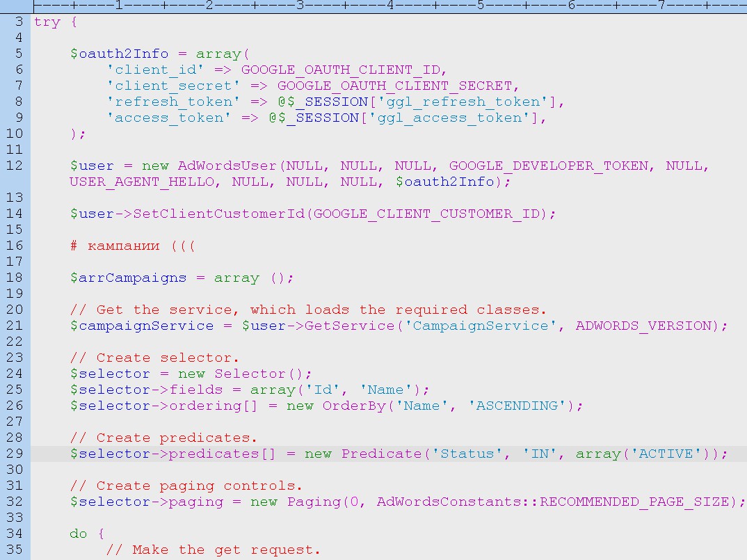Click line number 12 in the gutter
This screenshot has height=560, width=747.
click(15, 166)
